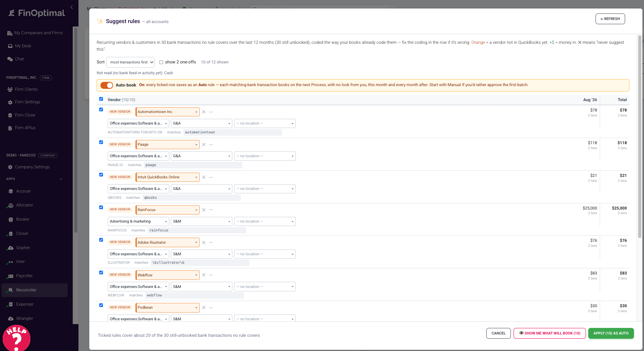Click the X icon beside Adobe Illustrator
Viewport: 644px width, 351px height.
coord(204,243)
